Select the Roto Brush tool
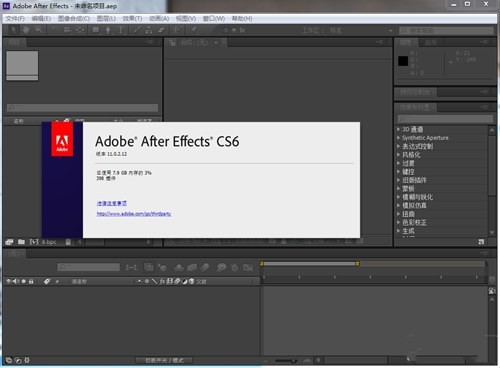 click(x=177, y=30)
